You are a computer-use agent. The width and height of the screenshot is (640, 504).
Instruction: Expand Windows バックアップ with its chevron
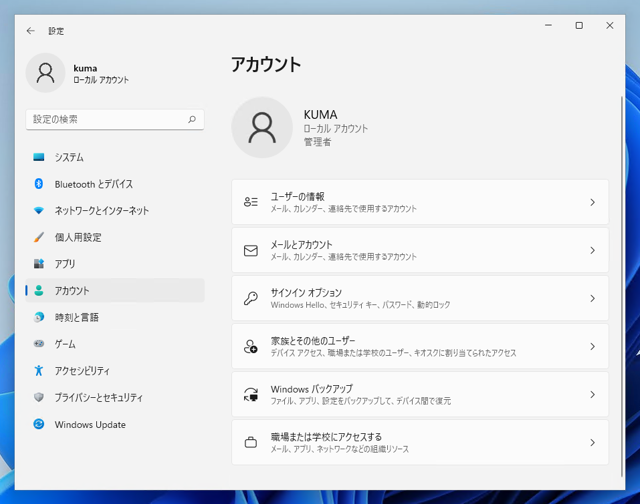(593, 395)
